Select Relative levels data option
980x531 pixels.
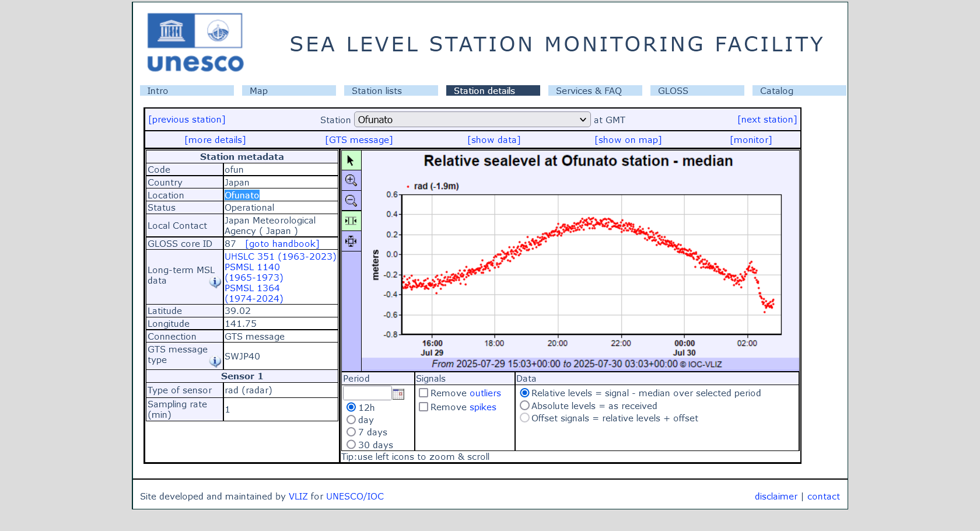(x=524, y=393)
